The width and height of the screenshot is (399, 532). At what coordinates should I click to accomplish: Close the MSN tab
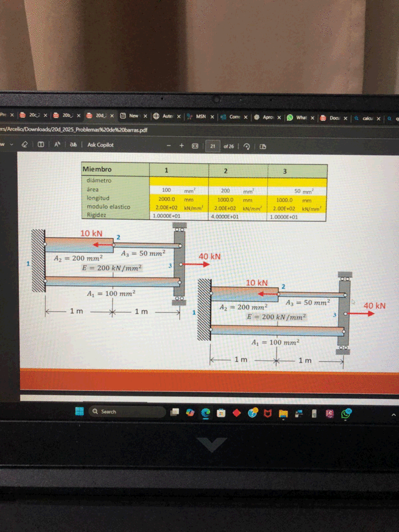[x=212, y=117]
